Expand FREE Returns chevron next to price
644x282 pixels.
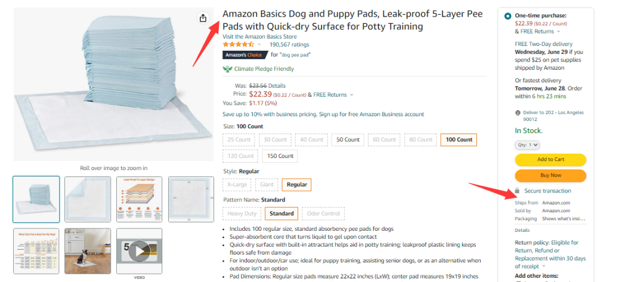tap(352, 95)
